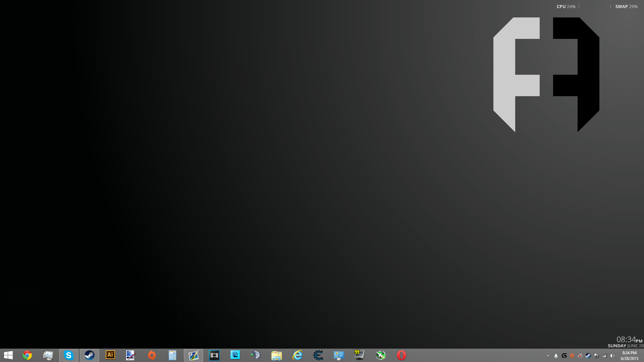Open the taskbar clock showing 8:34 PM
This screenshot has width=644, height=362.
(x=629, y=356)
